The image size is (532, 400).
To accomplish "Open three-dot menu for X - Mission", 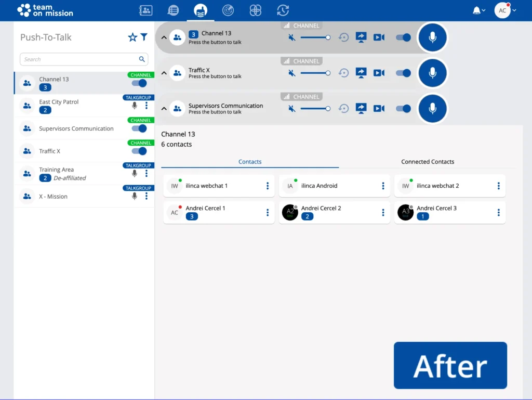I will (x=147, y=196).
